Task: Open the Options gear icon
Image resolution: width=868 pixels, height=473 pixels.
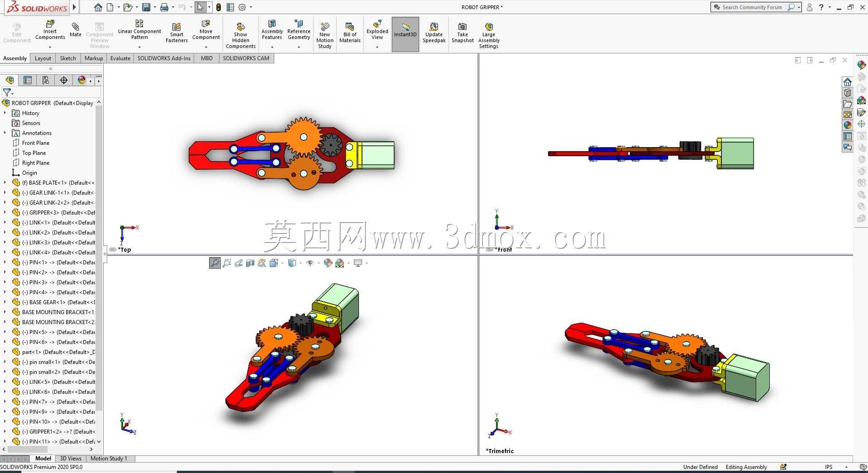Action: pyautogui.click(x=242, y=7)
